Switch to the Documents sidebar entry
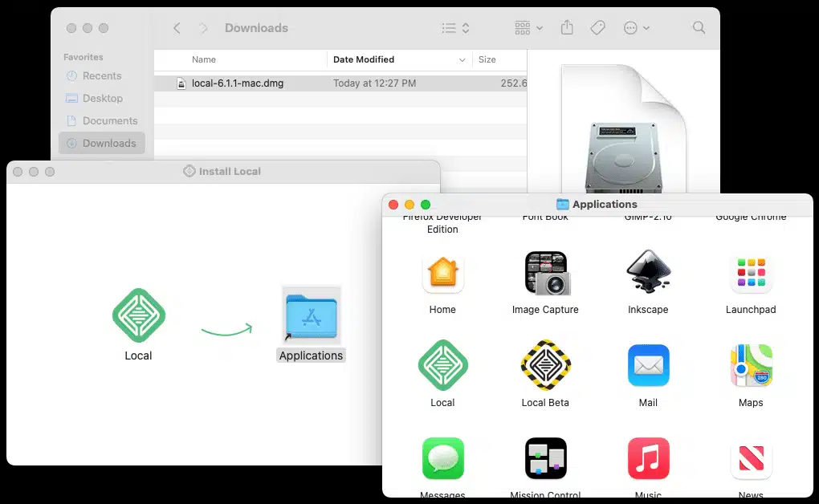Screen dimensions: 819x504 click(x=108, y=120)
